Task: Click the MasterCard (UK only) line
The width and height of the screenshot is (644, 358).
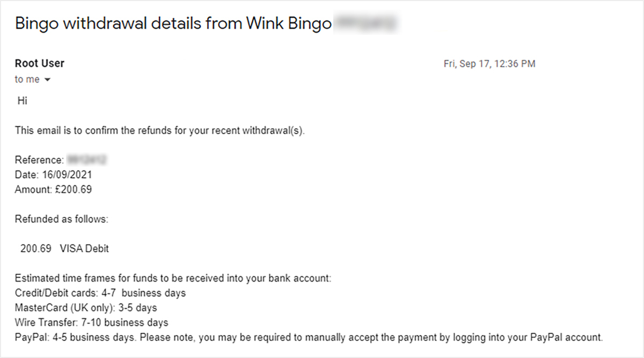Action: (86, 308)
